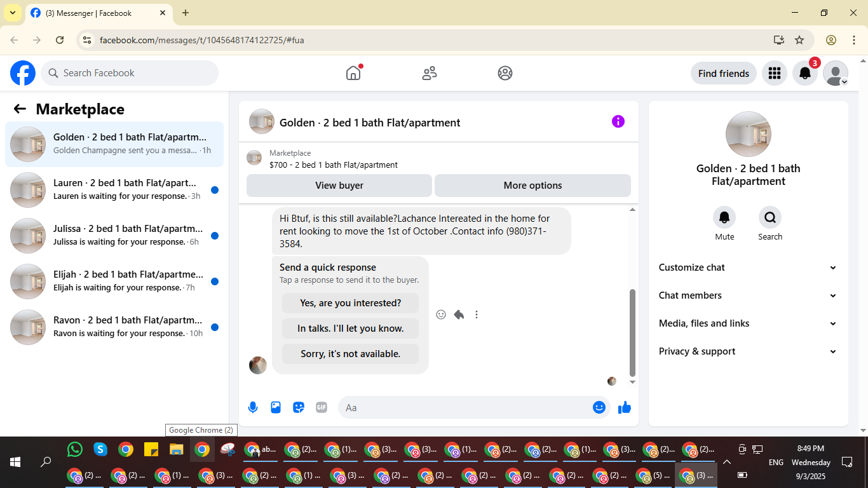
Task: Open a new Chrome tab
Action: 186,13
